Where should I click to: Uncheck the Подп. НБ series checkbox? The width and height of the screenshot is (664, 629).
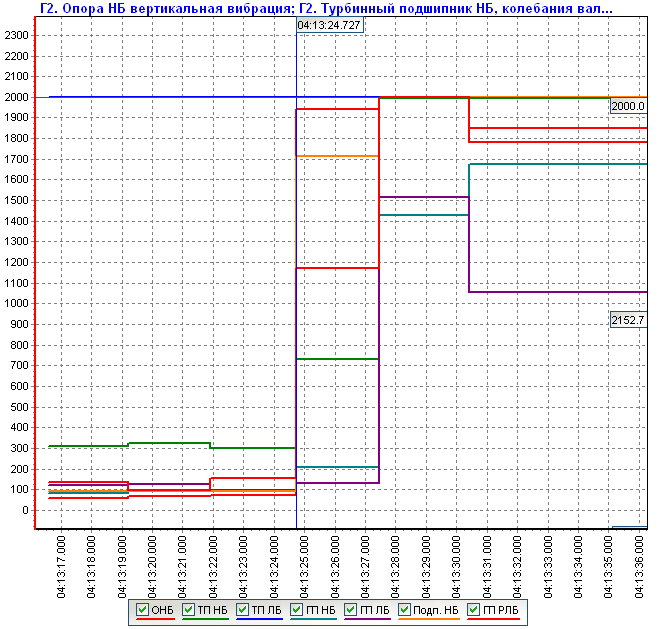coord(404,610)
